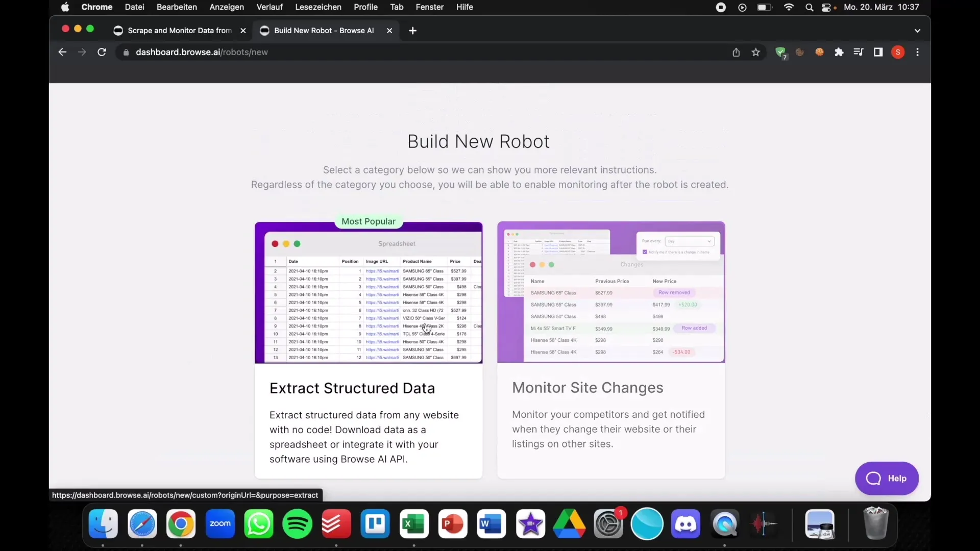The width and height of the screenshot is (980, 551).
Task: Open the red S profile avatar
Action: click(x=898, y=52)
